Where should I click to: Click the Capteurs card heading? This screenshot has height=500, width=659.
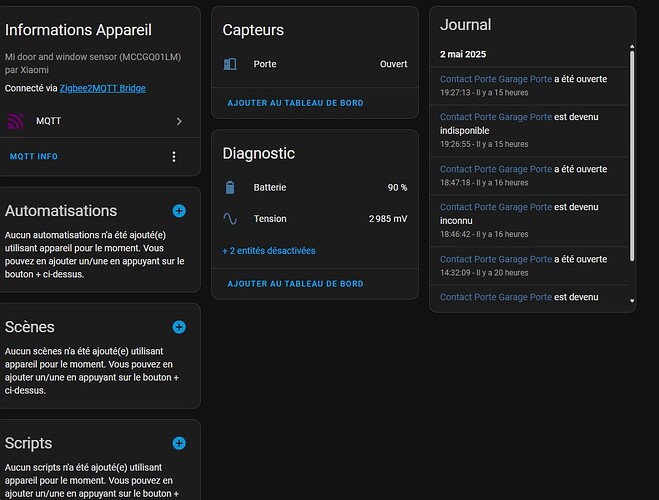click(x=253, y=30)
